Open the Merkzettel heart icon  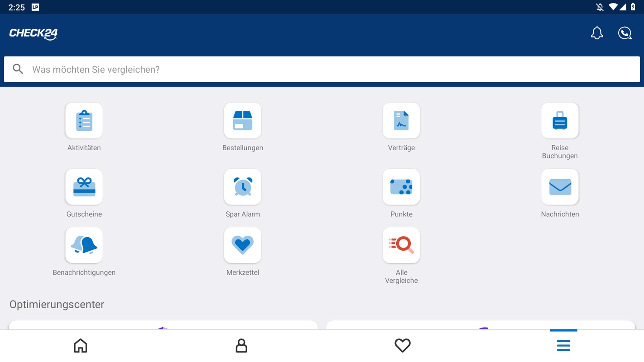(x=243, y=245)
